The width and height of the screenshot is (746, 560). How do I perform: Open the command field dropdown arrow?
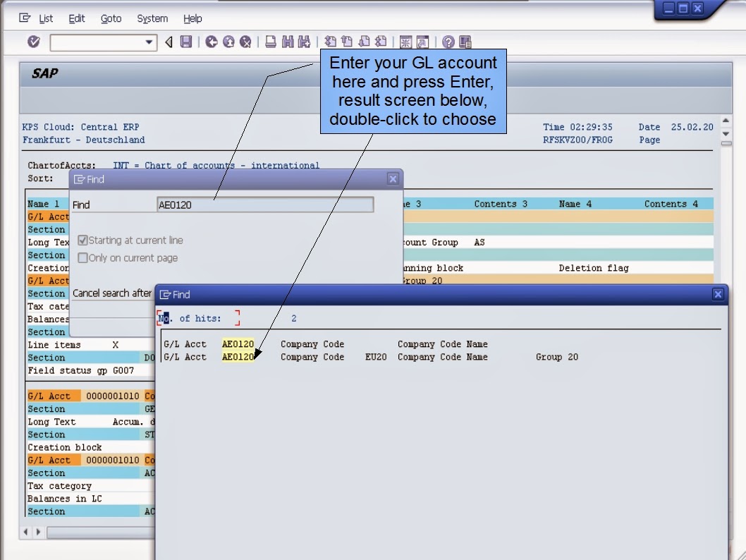[149, 42]
